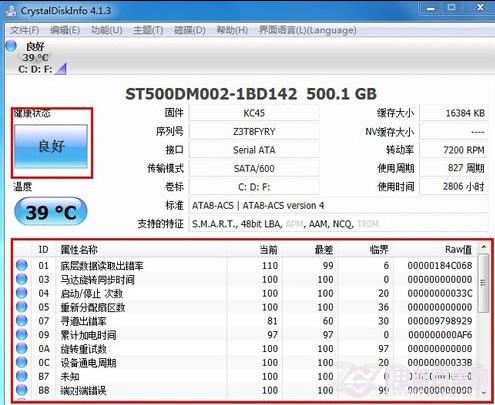
Task: Click the status orb for attribute 0C
Action: (22, 362)
